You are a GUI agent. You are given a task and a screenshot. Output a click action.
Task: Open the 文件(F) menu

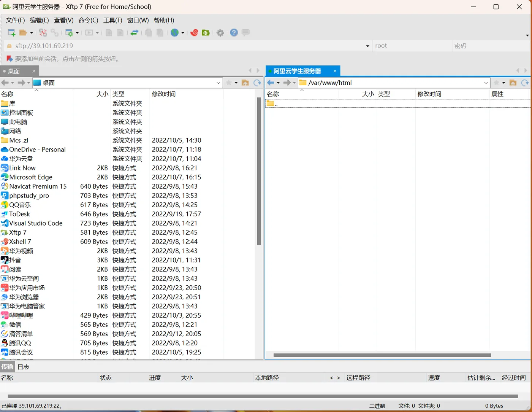[15, 20]
